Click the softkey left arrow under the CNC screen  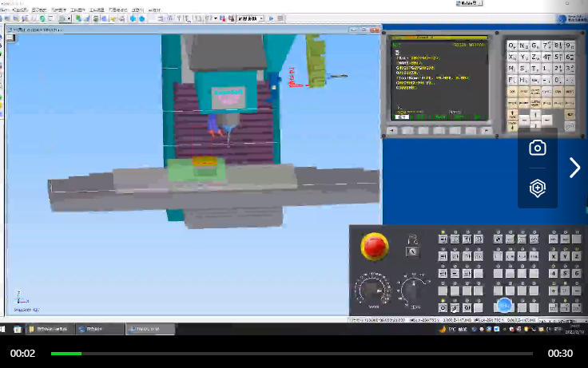[392, 130]
